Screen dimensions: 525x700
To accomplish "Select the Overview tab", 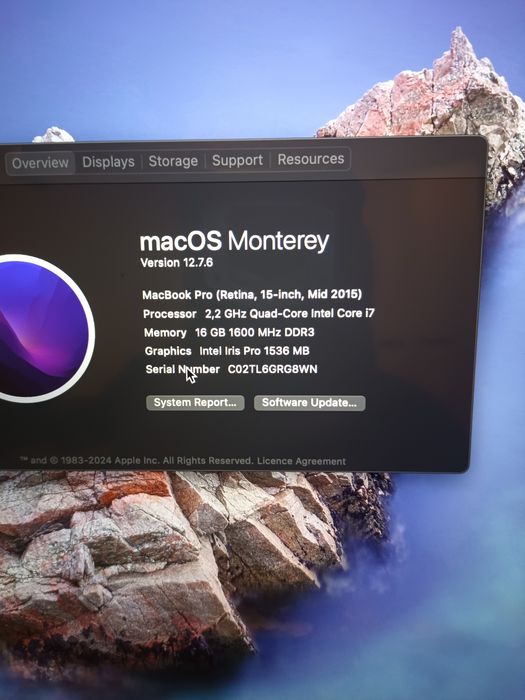I will tap(40, 163).
